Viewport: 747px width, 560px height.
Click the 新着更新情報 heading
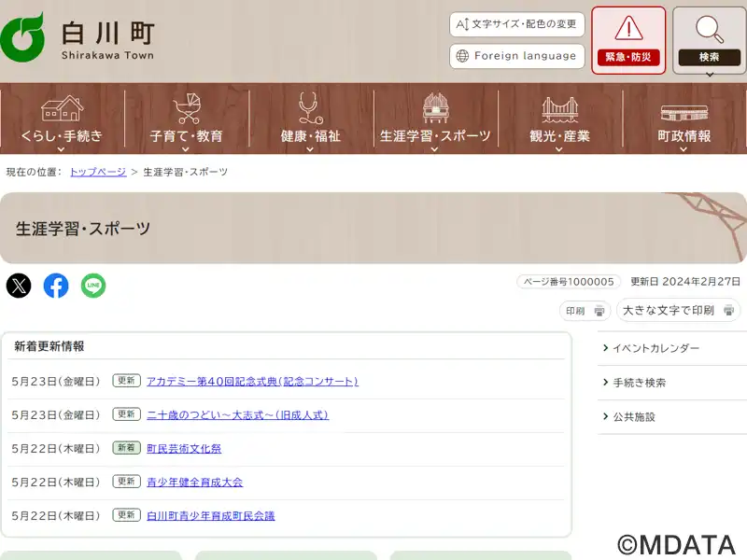(x=49, y=346)
